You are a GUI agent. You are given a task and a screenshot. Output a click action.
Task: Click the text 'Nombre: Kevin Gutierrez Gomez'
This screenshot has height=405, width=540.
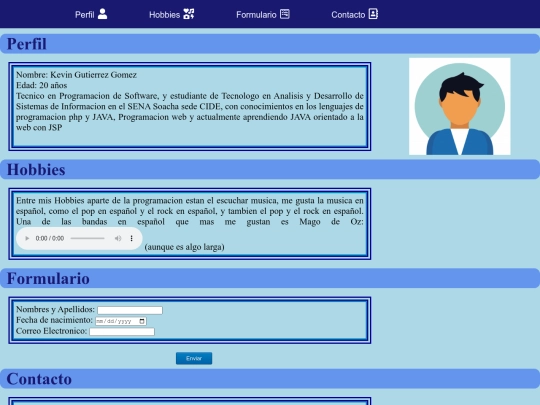[x=76, y=75]
